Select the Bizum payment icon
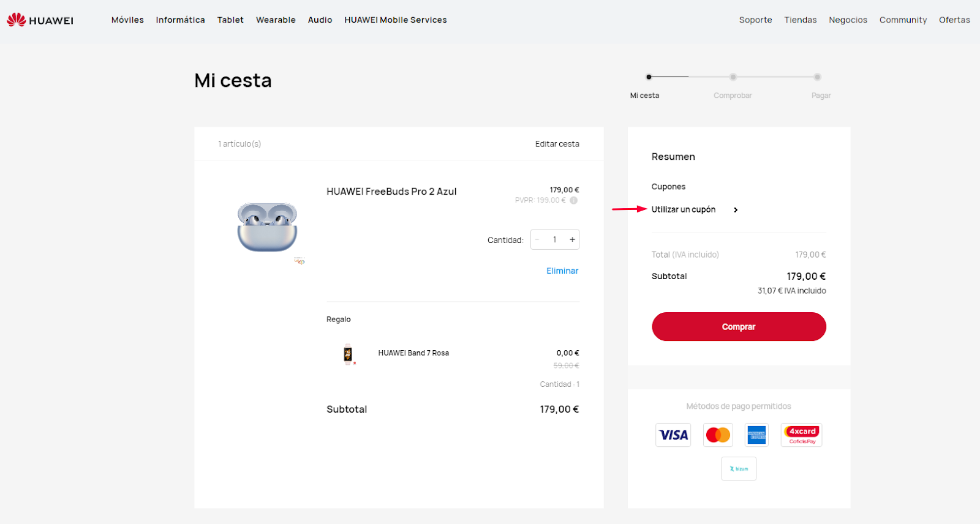This screenshot has height=524, width=980. [x=739, y=469]
